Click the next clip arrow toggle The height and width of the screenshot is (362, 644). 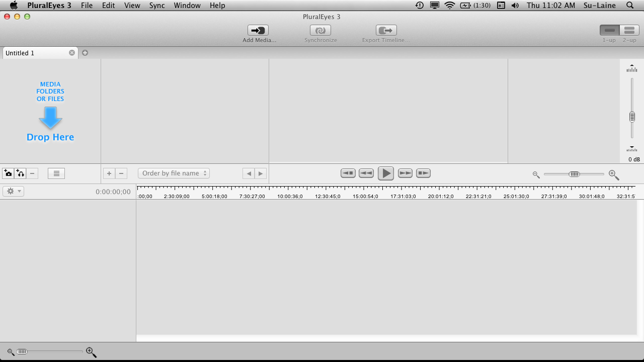click(x=260, y=173)
